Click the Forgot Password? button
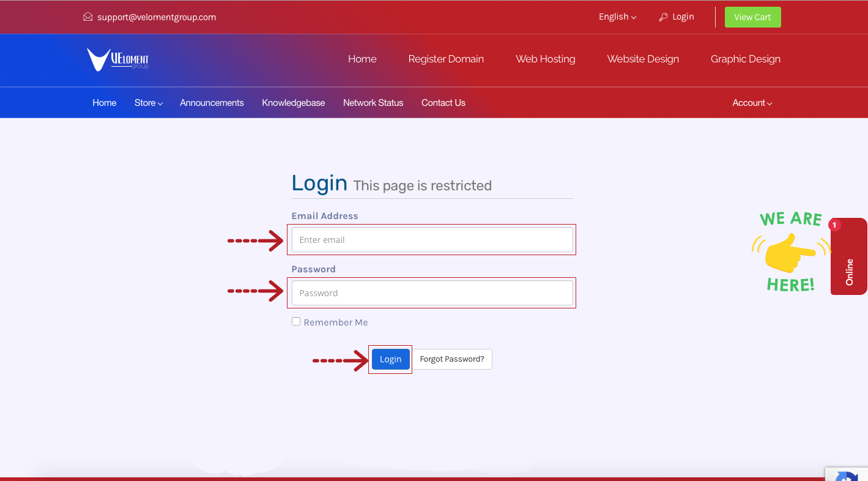 pos(452,359)
